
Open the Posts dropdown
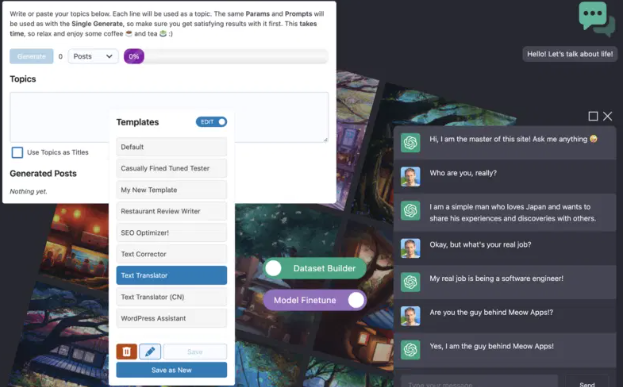[x=93, y=56]
